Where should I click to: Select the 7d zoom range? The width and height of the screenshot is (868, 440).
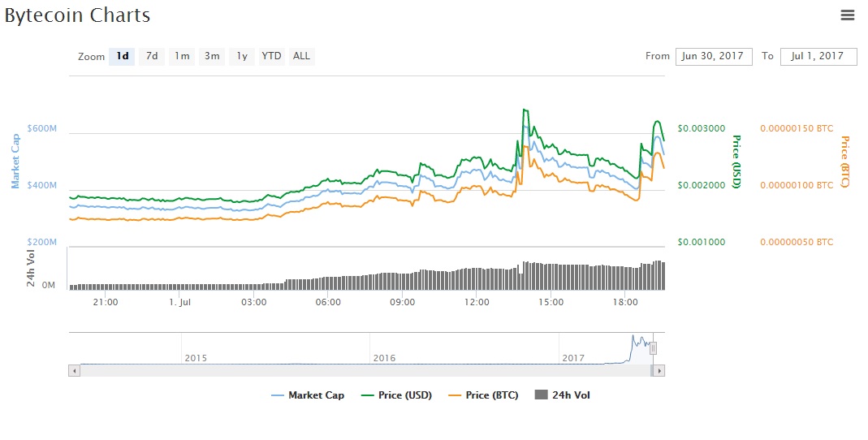click(x=152, y=56)
